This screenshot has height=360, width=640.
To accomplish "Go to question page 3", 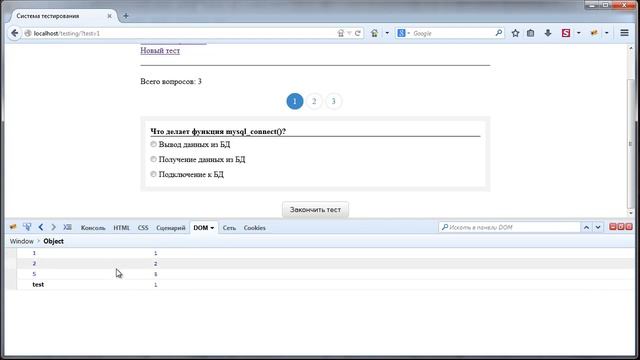I will 333,101.
